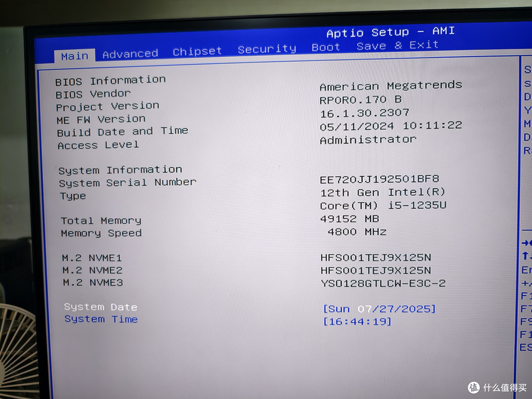Click the BIOS Vendor label

[93, 94]
